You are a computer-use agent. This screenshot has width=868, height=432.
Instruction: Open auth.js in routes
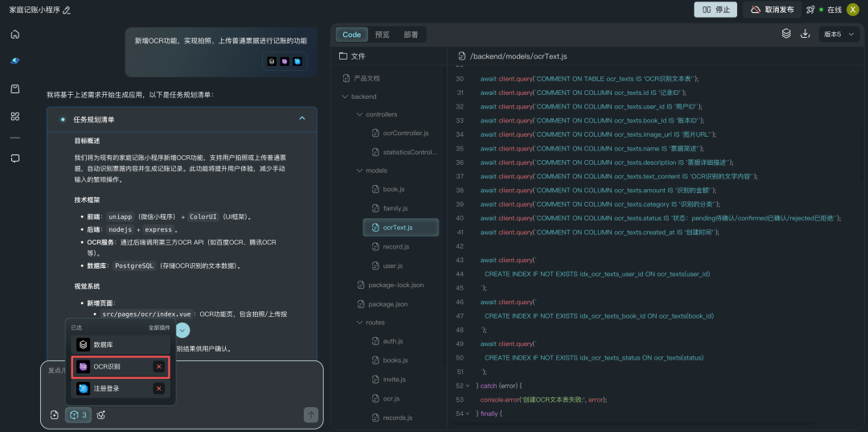(387, 341)
